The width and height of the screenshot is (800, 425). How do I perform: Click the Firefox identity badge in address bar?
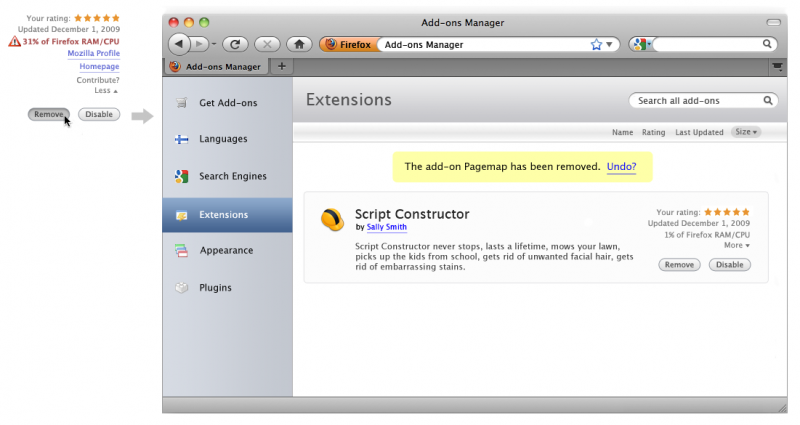click(349, 44)
